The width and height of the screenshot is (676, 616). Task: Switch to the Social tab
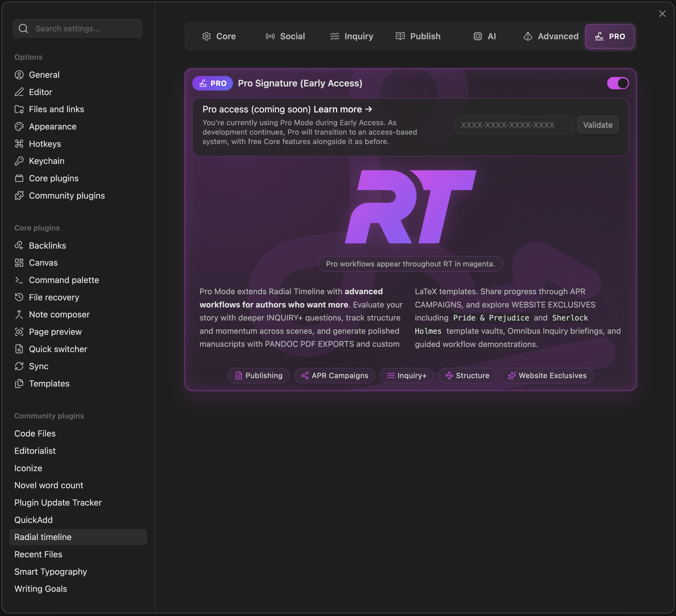pos(285,36)
